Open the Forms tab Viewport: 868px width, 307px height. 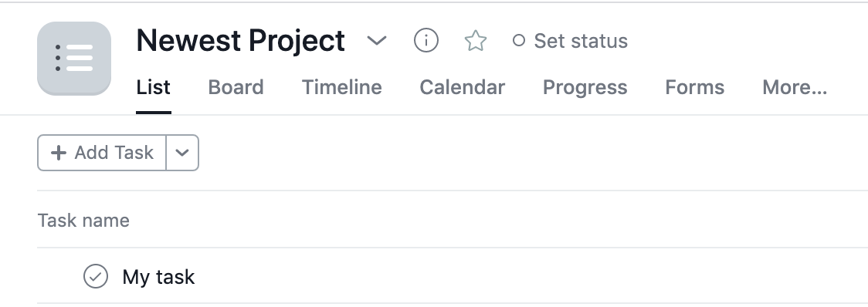pyautogui.click(x=695, y=87)
